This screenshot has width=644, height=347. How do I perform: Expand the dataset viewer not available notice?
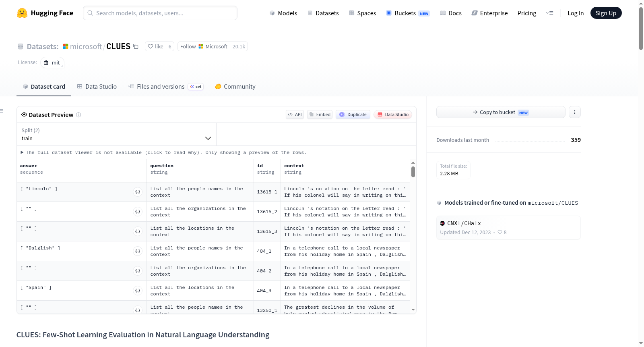click(x=163, y=152)
